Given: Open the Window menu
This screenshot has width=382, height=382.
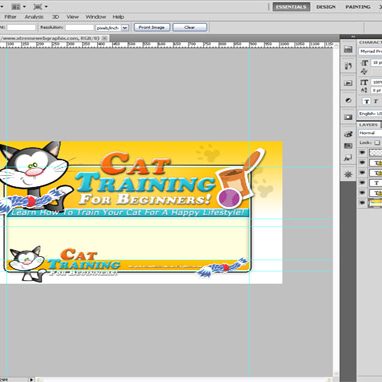Looking at the screenshot, I should [96, 17].
